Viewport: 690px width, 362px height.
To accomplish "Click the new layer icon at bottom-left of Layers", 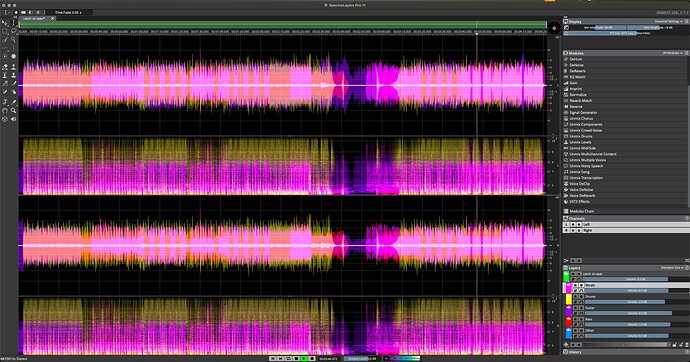I will click(x=566, y=345).
